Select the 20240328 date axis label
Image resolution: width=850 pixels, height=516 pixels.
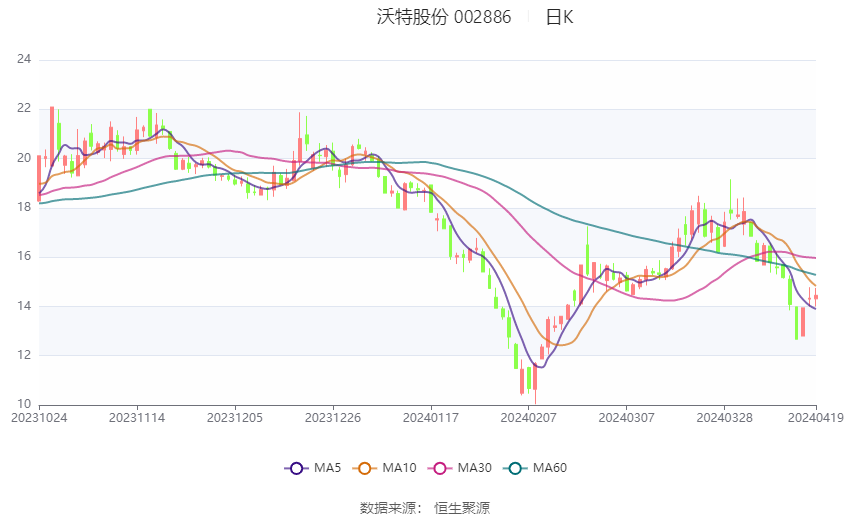point(724,418)
